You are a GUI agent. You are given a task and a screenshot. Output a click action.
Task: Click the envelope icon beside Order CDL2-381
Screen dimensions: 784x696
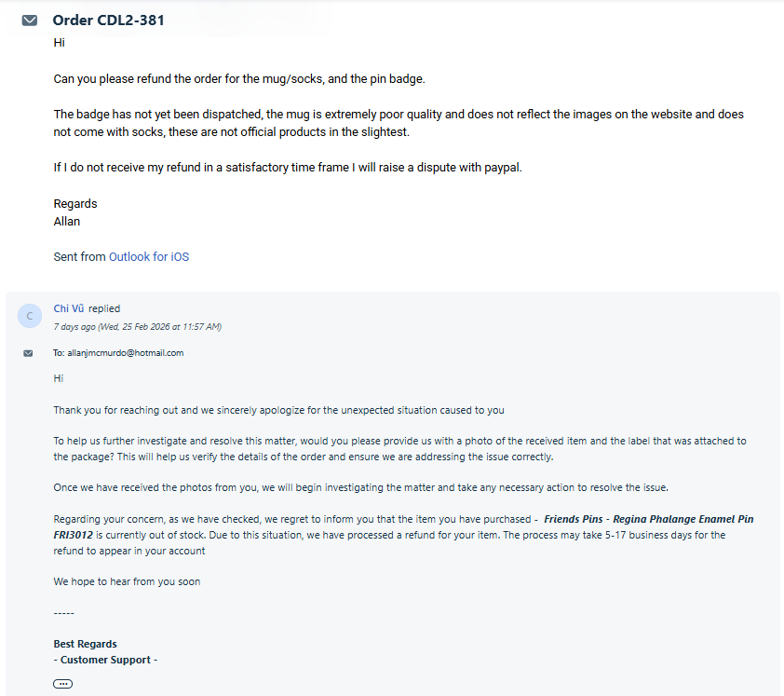pos(30,20)
